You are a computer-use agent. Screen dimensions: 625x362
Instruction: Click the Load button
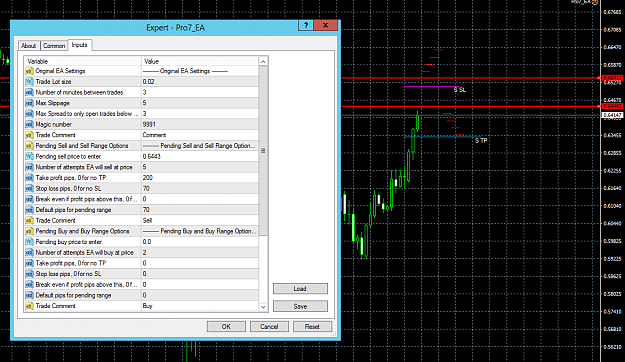300,289
